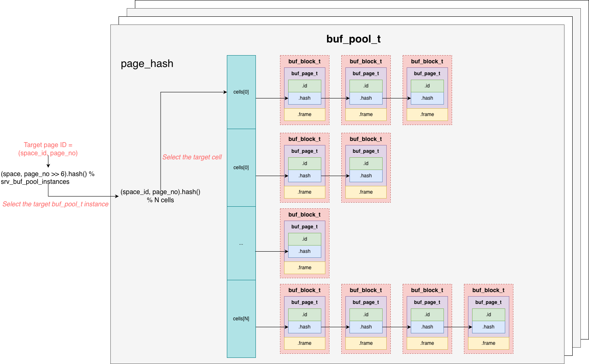Screen dimensions: 589x364
Task: Select the cells[N] hash cell
Action: point(241,319)
